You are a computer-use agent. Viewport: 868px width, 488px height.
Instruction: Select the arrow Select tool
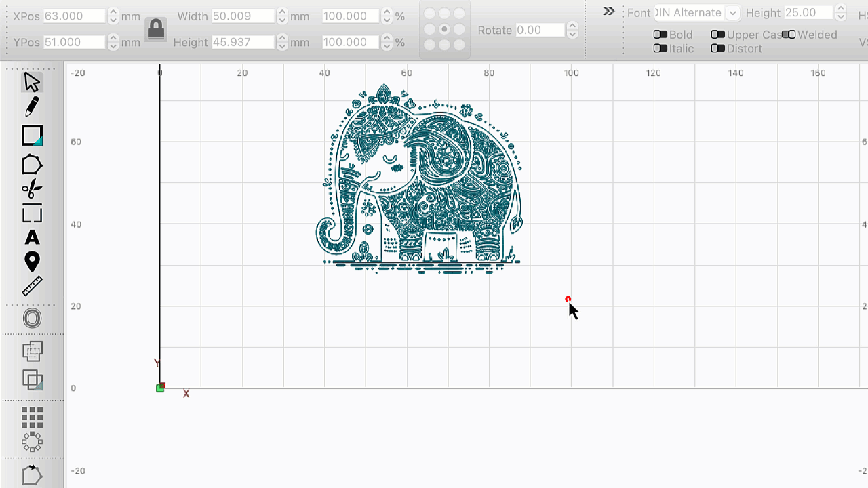(32, 82)
